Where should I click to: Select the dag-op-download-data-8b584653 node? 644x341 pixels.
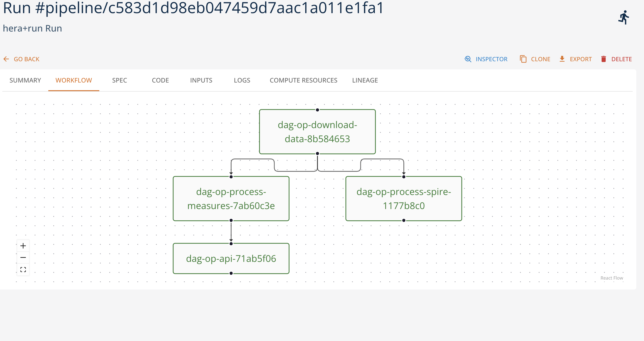317,132
